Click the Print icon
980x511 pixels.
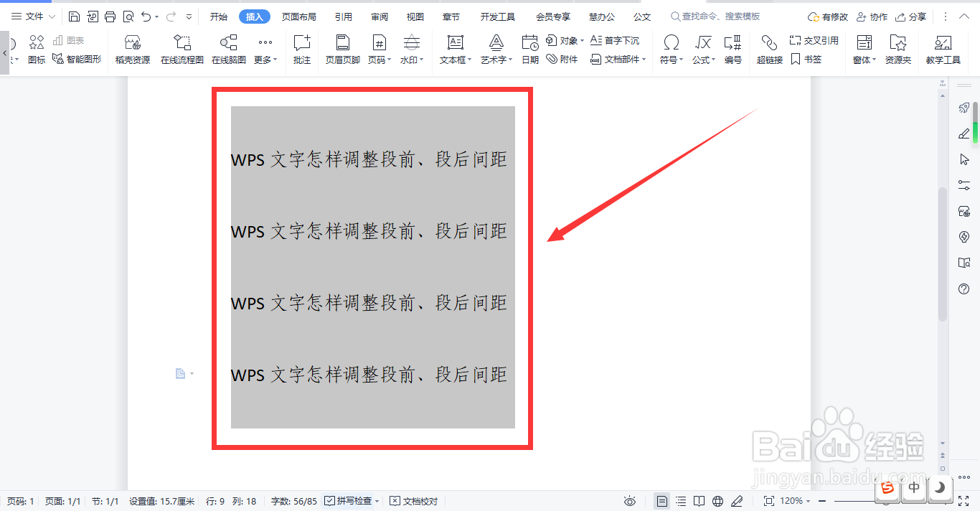pyautogui.click(x=110, y=17)
